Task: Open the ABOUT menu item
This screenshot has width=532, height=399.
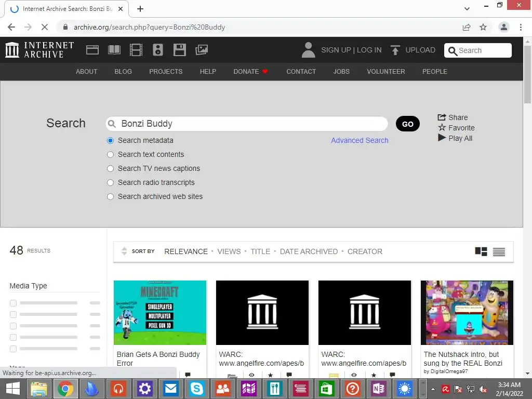Action: click(x=87, y=72)
